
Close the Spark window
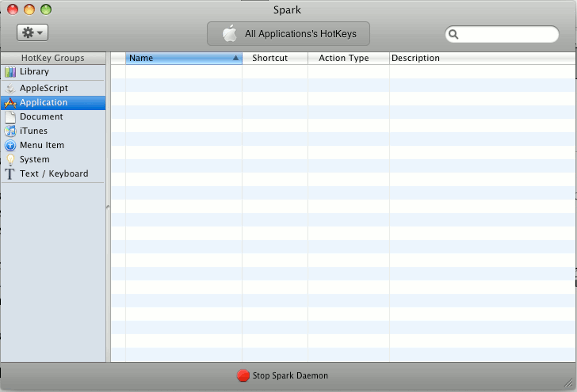(x=13, y=10)
